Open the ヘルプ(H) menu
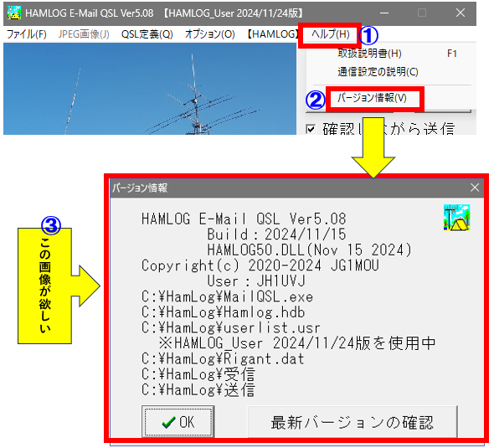The width and height of the screenshot is (494, 448). pos(330,34)
